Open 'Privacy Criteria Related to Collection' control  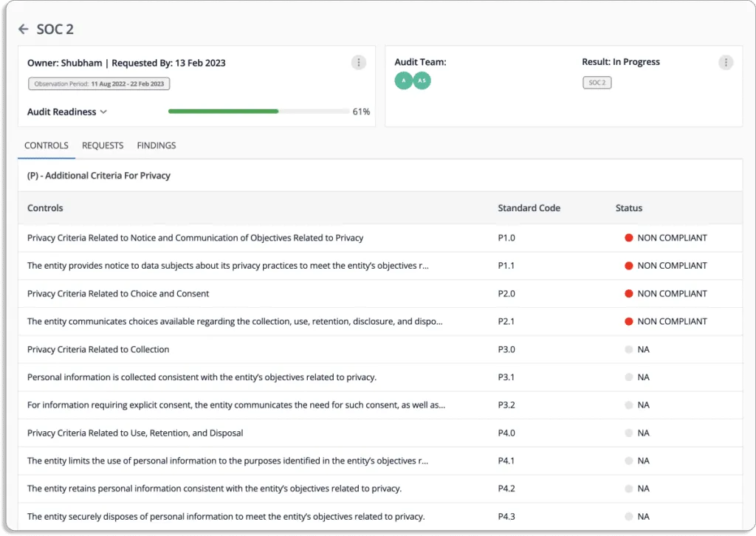98,349
